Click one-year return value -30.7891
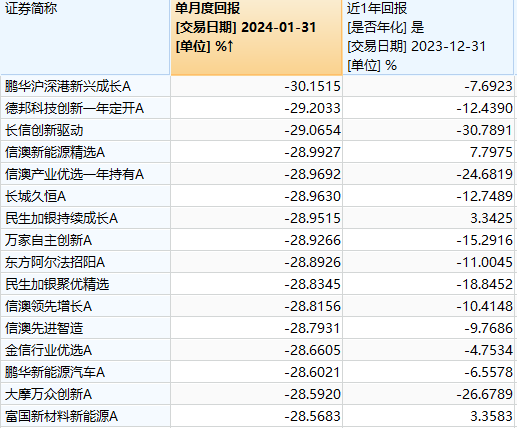 tap(484, 131)
